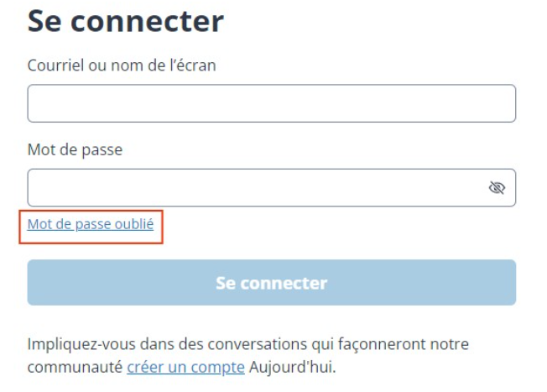Image resolution: width=547 pixels, height=392 pixels.
Task: Show the password using the eye toggle
Action: [496, 188]
